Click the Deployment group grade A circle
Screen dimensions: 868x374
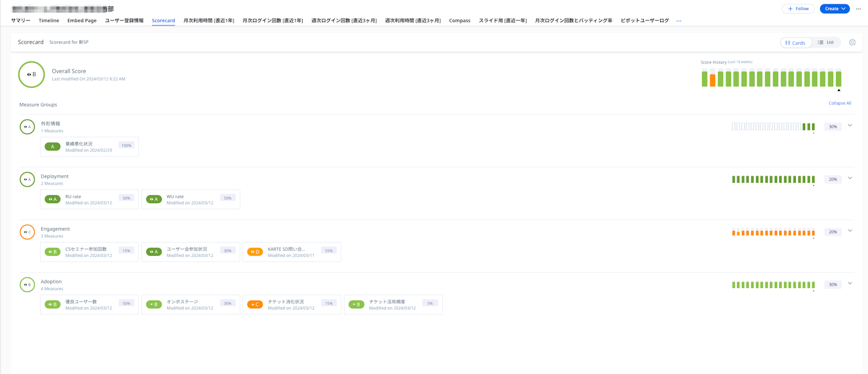[27, 179]
